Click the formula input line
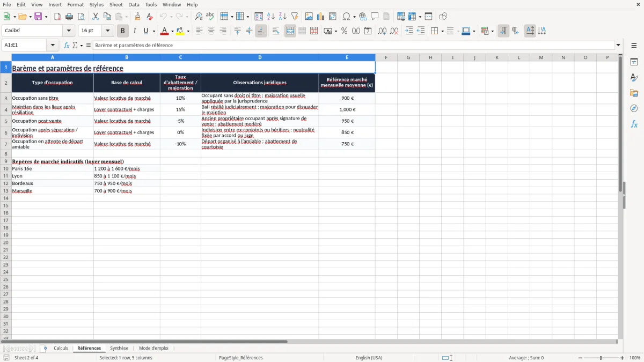Image resolution: width=644 pixels, height=362 pixels. (354, 46)
